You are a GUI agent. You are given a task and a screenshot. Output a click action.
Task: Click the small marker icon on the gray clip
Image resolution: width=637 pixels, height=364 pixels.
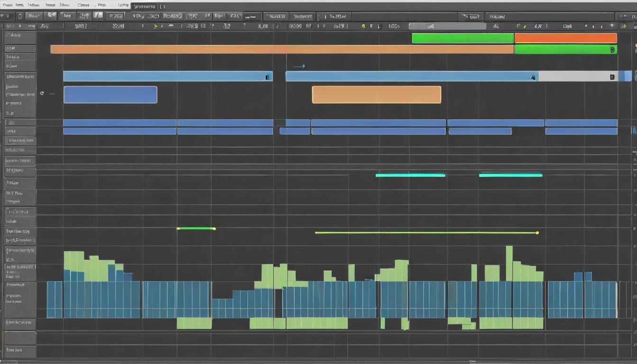pyautogui.click(x=612, y=76)
